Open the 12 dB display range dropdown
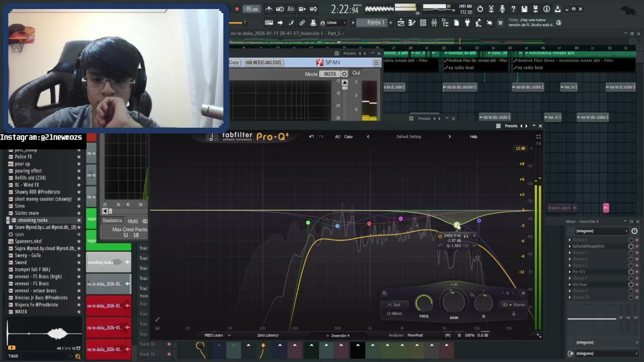The width and height of the screenshot is (644, 362). pyautogui.click(x=520, y=148)
